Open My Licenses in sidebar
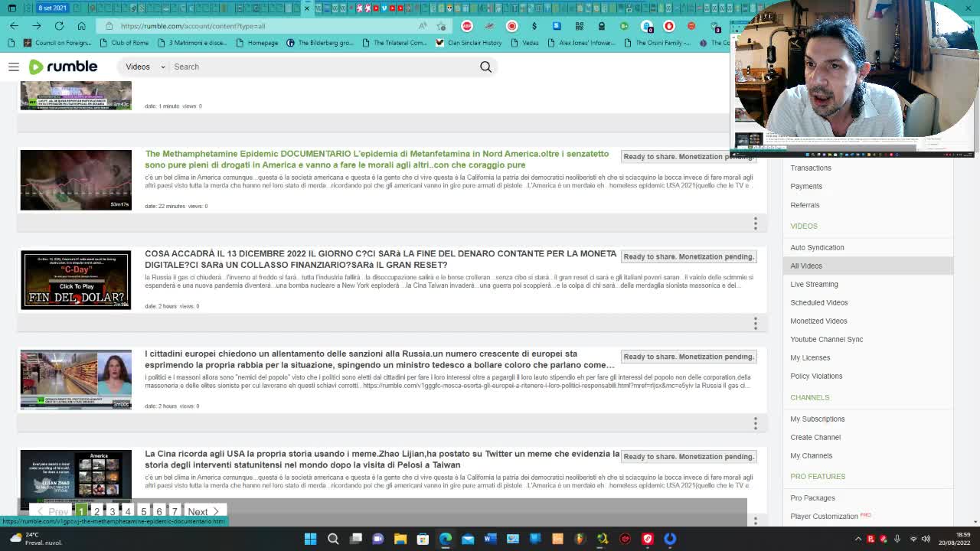 point(810,357)
